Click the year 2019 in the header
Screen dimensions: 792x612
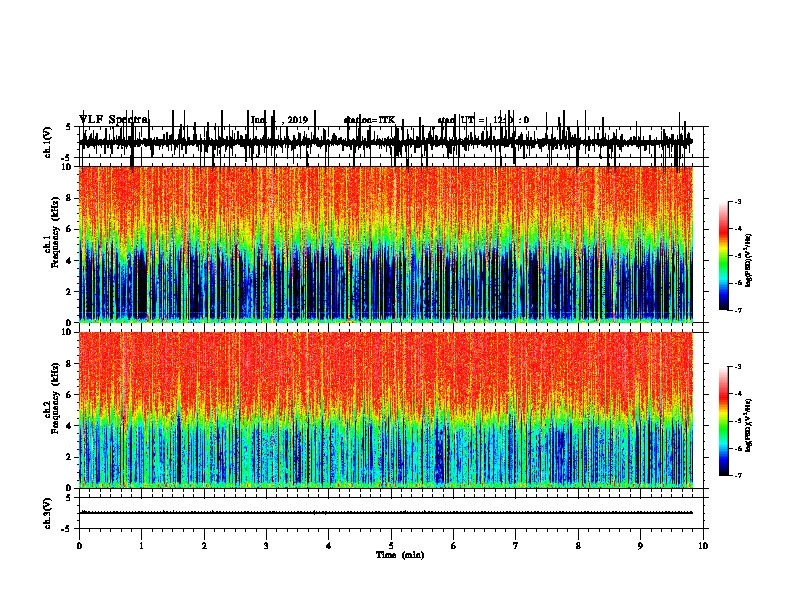[x=298, y=120]
